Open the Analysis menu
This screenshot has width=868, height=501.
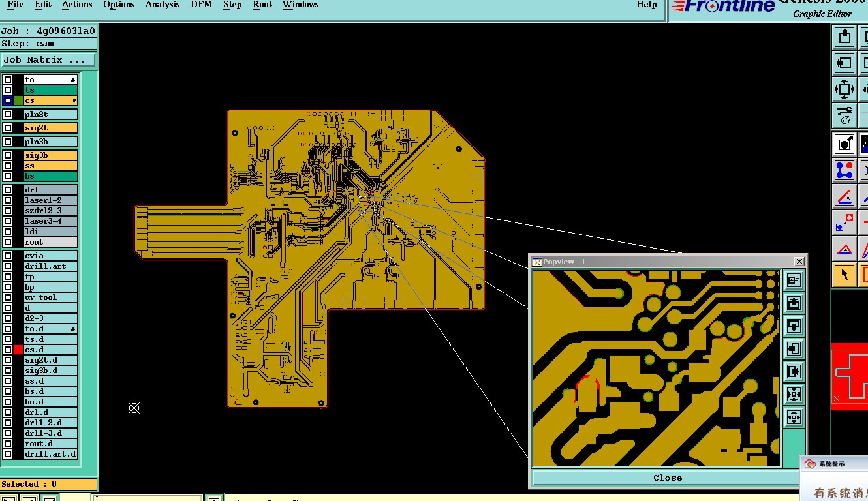click(x=163, y=5)
